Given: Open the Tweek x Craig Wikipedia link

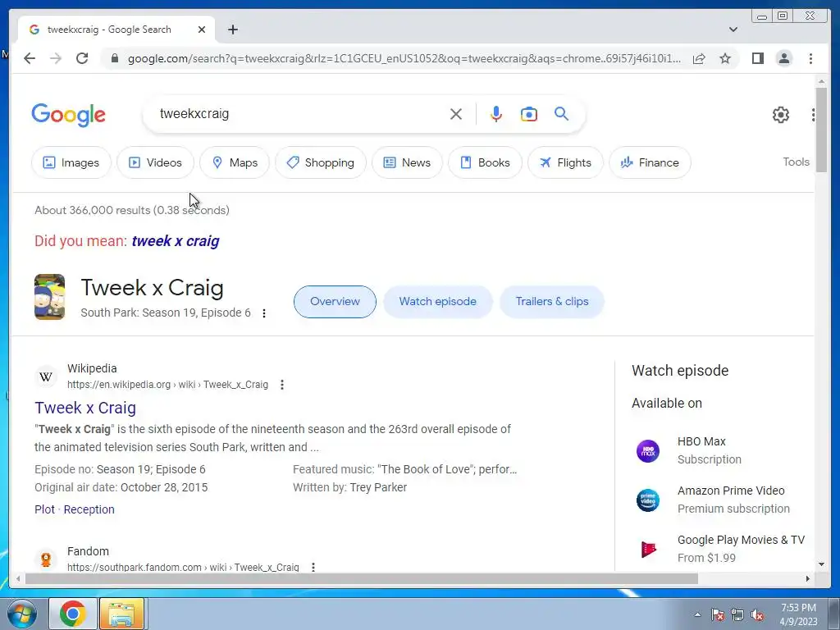Looking at the screenshot, I should click(85, 408).
